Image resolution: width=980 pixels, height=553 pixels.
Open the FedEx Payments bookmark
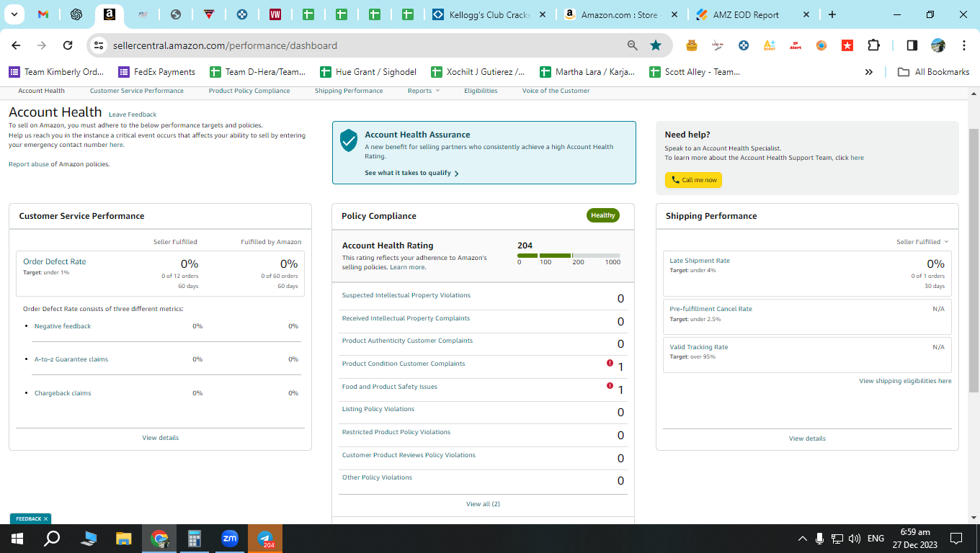point(156,72)
